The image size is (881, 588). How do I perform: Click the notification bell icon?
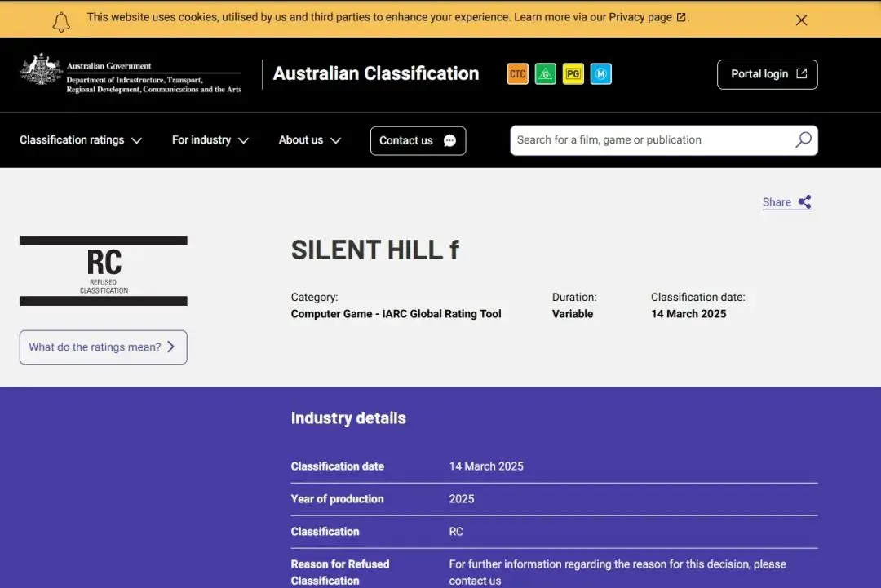(x=61, y=22)
